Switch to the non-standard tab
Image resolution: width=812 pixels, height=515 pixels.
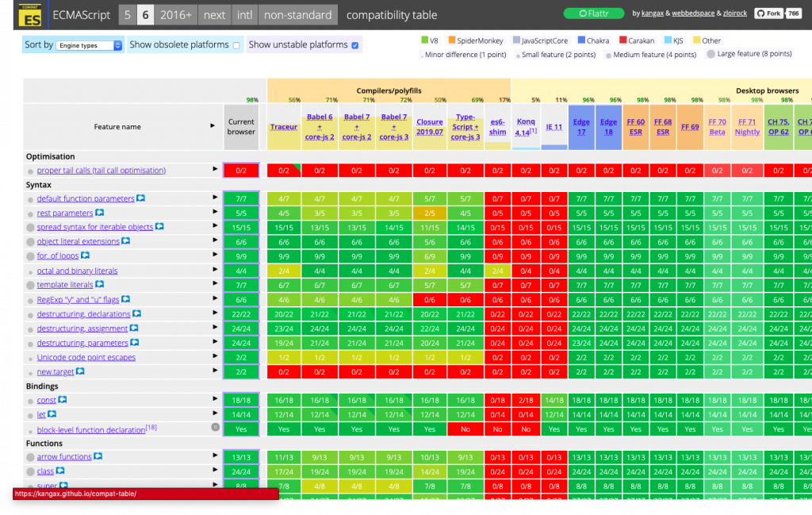pos(298,15)
